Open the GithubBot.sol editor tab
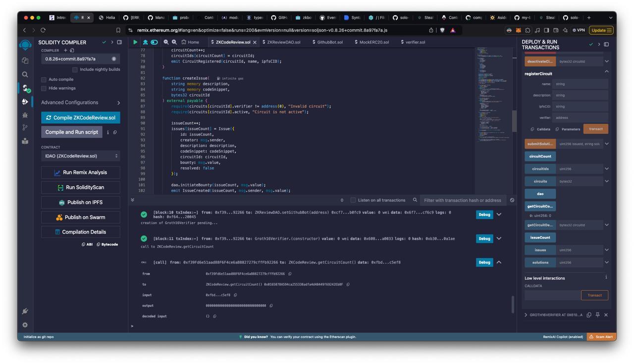This screenshot has height=364, width=634. pyautogui.click(x=327, y=42)
